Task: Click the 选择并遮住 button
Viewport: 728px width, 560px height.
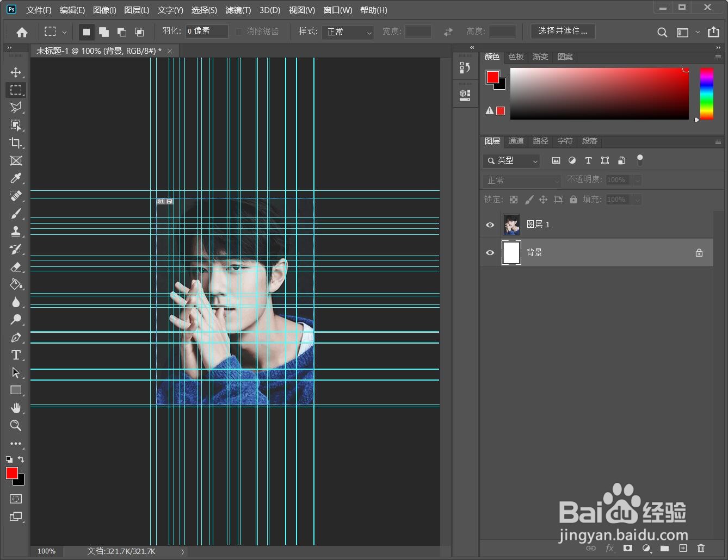Action: 563,31
